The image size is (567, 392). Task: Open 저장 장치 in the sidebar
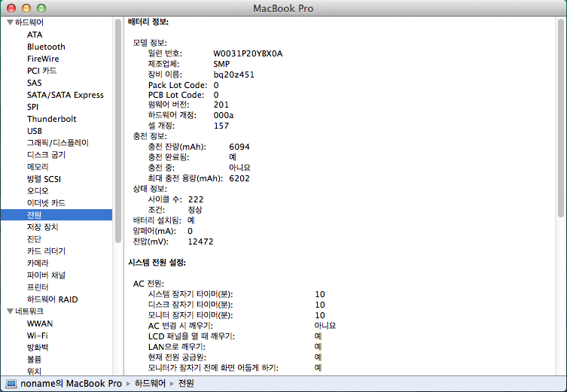[42, 227]
